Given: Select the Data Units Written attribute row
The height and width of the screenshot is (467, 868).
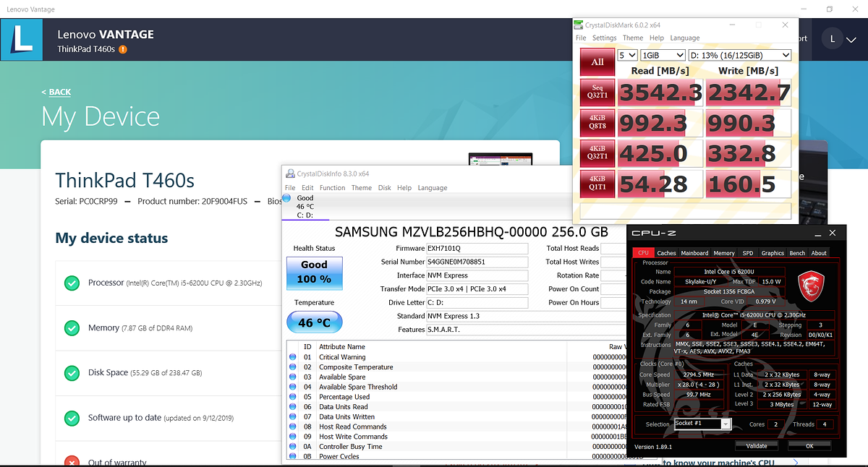Looking at the screenshot, I should pyautogui.click(x=456, y=416).
